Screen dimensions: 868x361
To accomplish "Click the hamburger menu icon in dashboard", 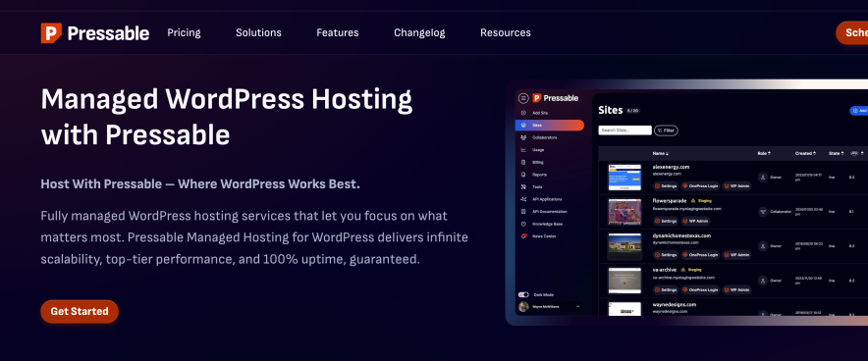I will tap(523, 98).
